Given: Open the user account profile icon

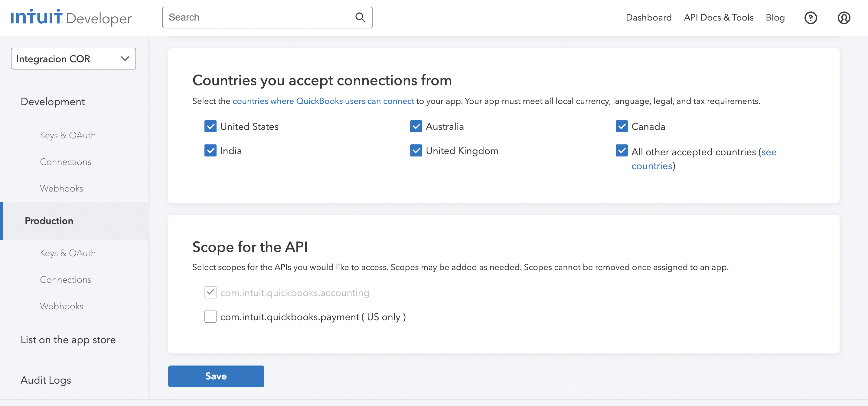Looking at the screenshot, I should click(844, 18).
